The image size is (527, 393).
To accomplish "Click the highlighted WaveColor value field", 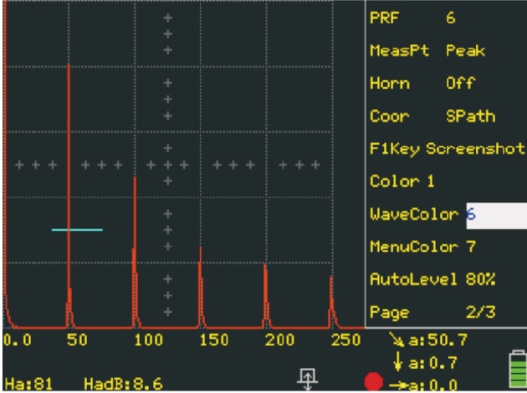I will click(496, 215).
